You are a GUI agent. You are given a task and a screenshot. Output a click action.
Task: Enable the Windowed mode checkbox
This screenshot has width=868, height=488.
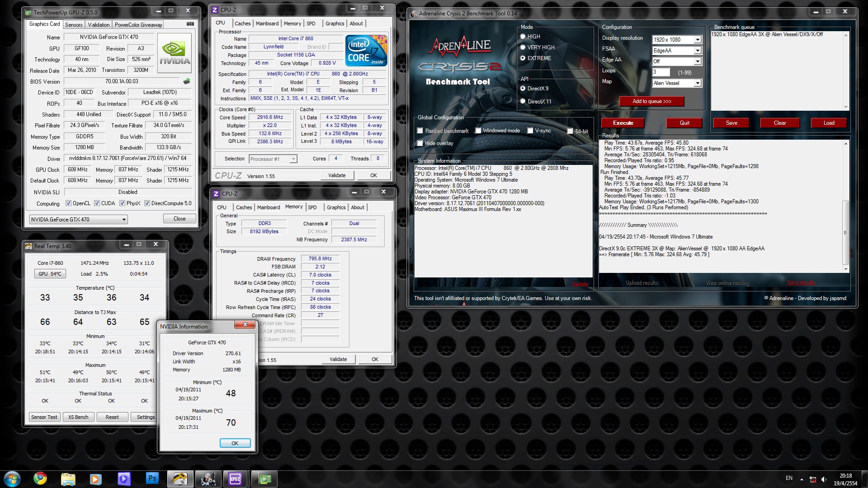(478, 131)
